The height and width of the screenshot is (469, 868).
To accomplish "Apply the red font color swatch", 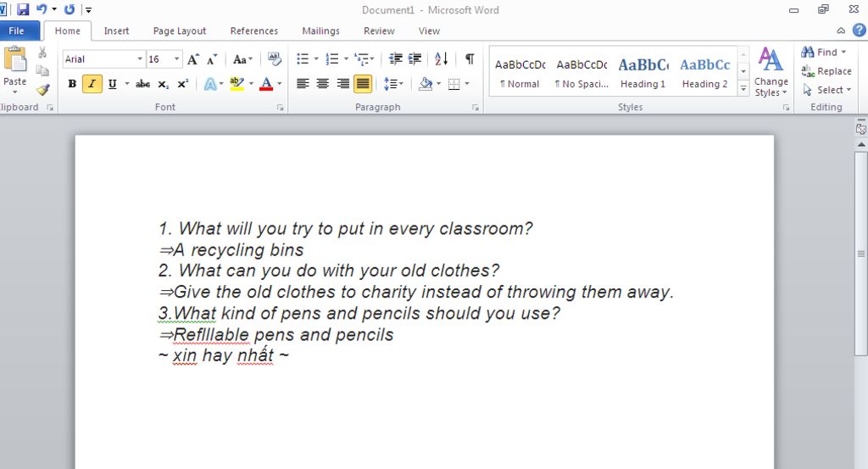I will [x=266, y=84].
